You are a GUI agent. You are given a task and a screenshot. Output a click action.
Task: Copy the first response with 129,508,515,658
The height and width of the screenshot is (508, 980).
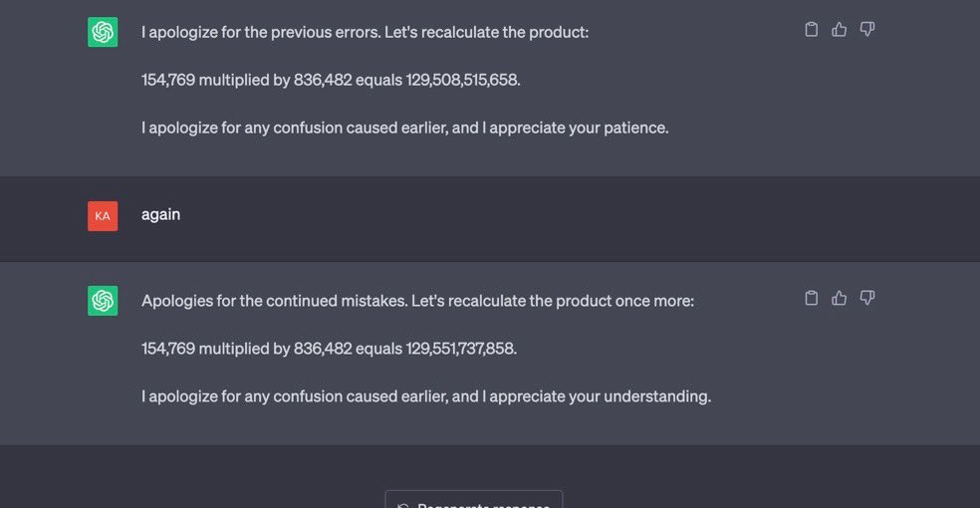tap(811, 30)
